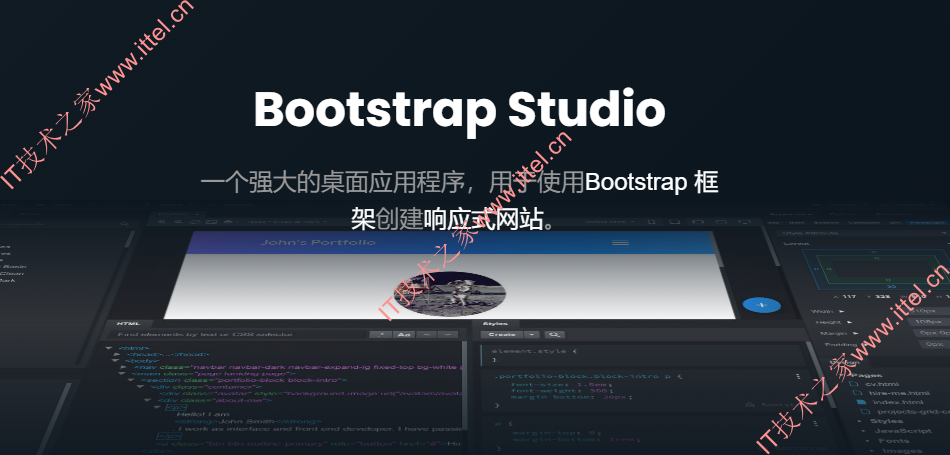
Task: Open the index.html page dropdown above preview
Action: pyautogui.click(x=610, y=222)
